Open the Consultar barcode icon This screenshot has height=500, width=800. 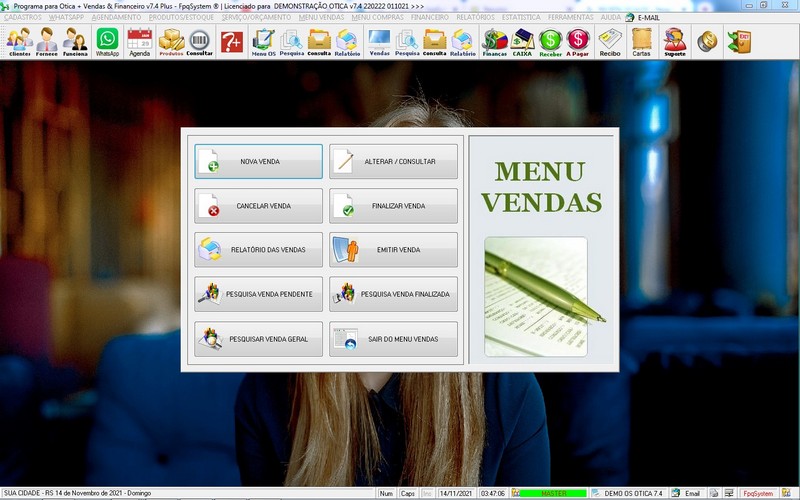[x=199, y=42]
